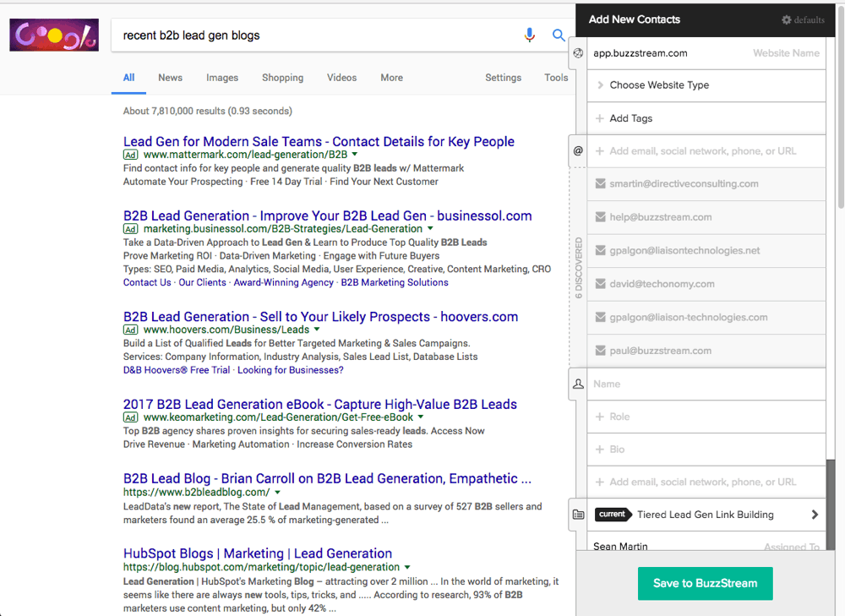The width and height of the screenshot is (845, 616).
Task: Open 2017 B2B Lead Generation eBook result
Action: pyautogui.click(x=320, y=404)
